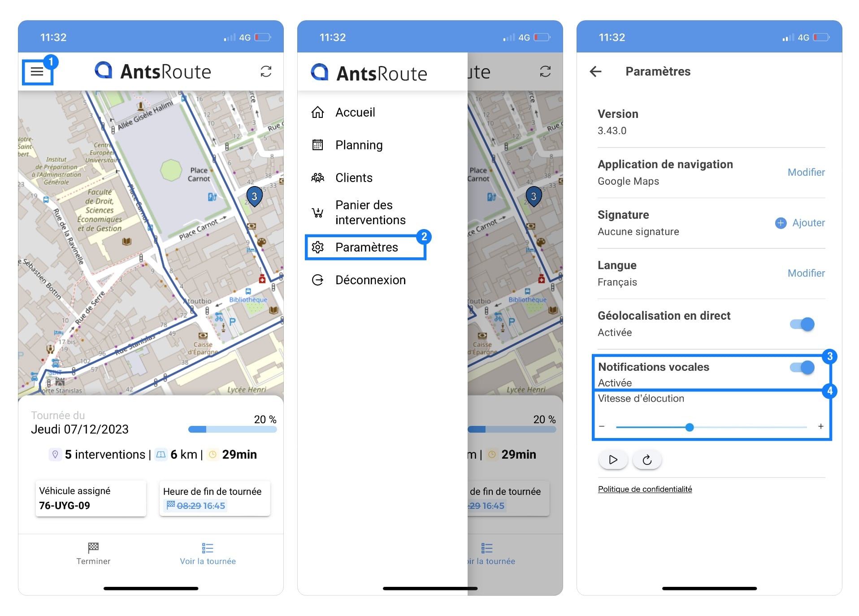Click the tour date Jeudi 07/12/2023
Image resolution: width=859 pixels, height=616 pixels.
coord(80,429)
